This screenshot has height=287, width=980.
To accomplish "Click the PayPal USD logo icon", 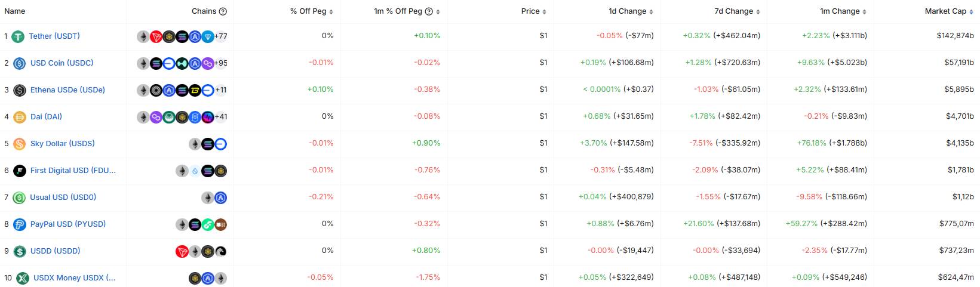I will 19,224.
